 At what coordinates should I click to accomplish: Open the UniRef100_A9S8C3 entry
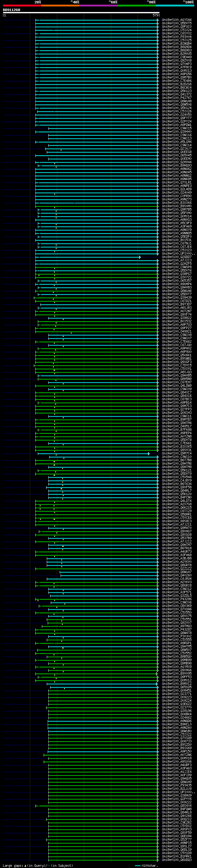176,521
